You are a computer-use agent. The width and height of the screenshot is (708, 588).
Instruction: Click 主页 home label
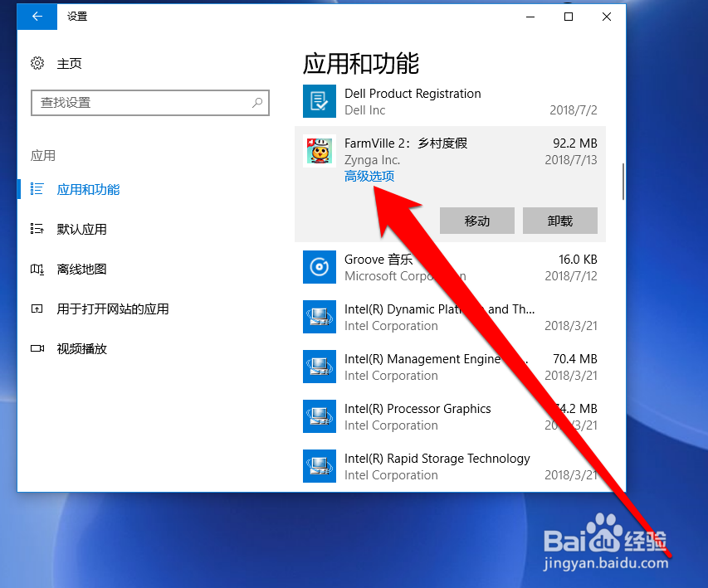point(69,64)
